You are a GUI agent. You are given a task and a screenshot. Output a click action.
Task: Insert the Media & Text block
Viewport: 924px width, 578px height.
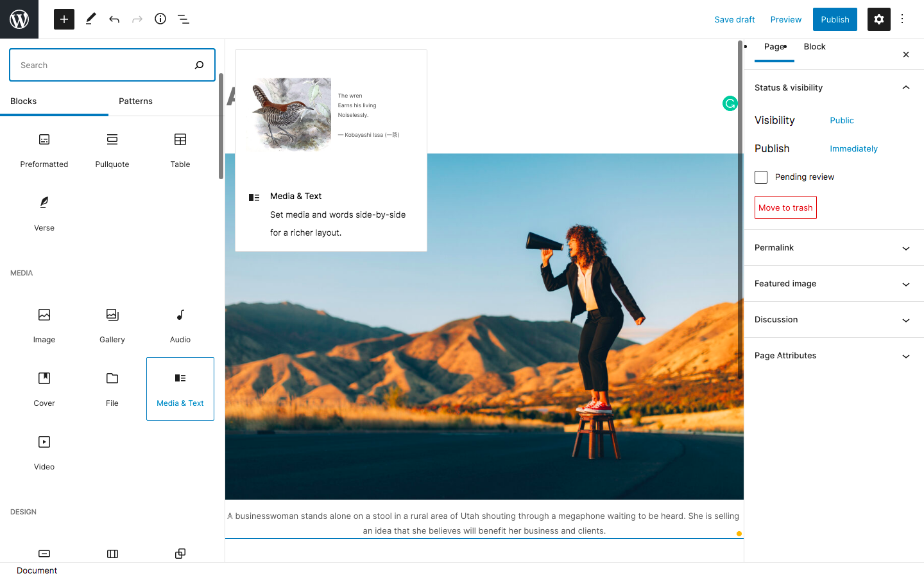point(180,389)
